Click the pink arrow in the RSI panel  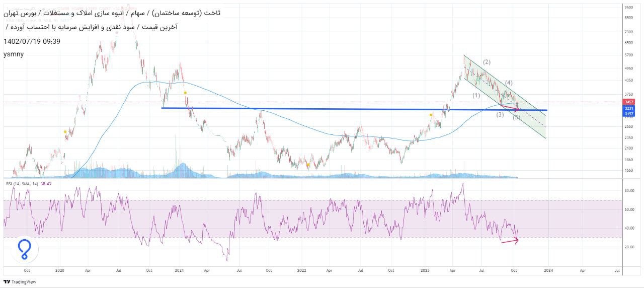click(x=509, y=241)
